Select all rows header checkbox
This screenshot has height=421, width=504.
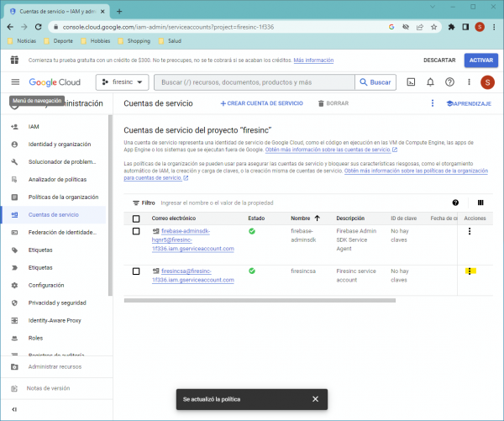pyautogui.click(x=136, y=218)
